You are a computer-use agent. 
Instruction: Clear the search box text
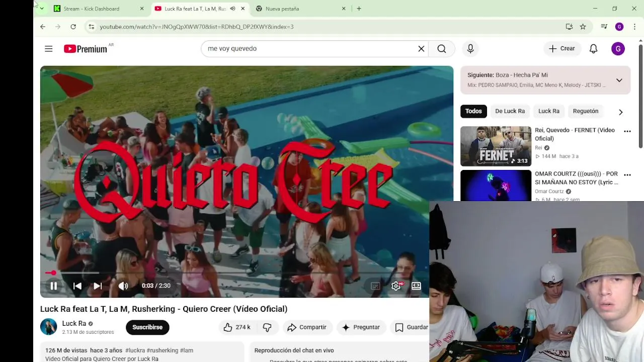pyautogui.click(x=421, y=49)
